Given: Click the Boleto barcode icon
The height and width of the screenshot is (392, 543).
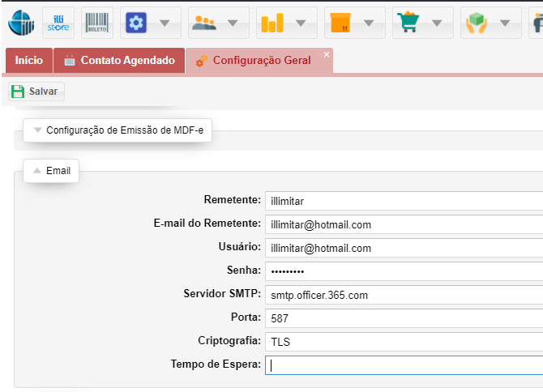Looking at the screenshot, I should (97, 23).
